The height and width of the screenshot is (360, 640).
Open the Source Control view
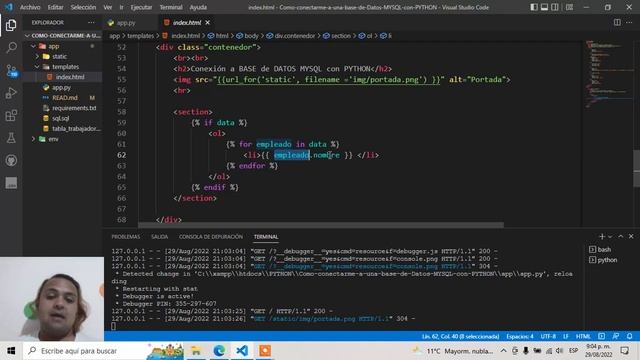pos(11,71)
